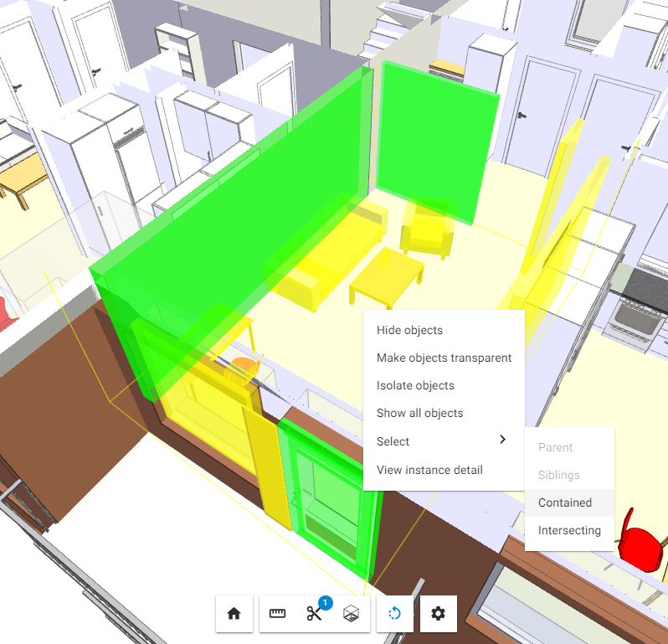Viewport: 668px width, 644px height.
Task: Open the settings gear
Action: 439,614
